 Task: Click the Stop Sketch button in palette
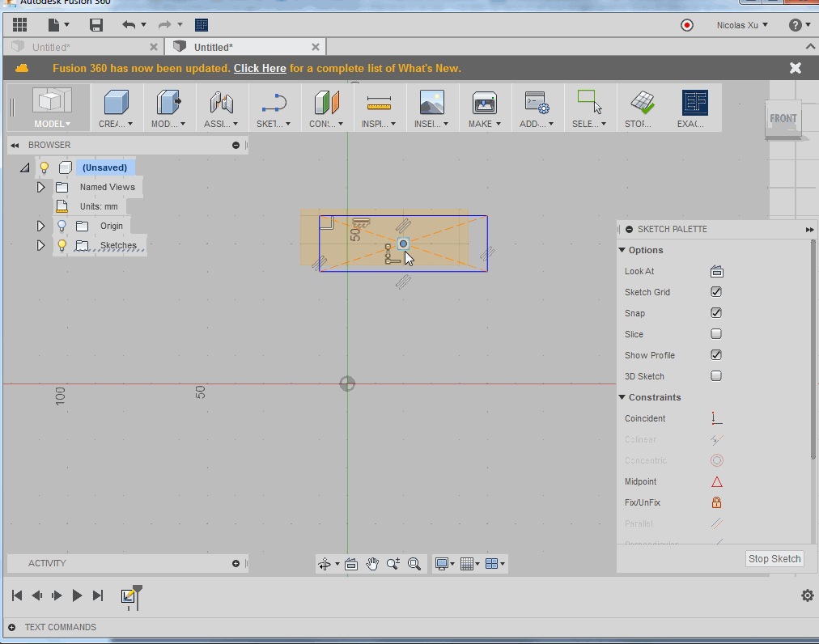(x=774, y=559)
